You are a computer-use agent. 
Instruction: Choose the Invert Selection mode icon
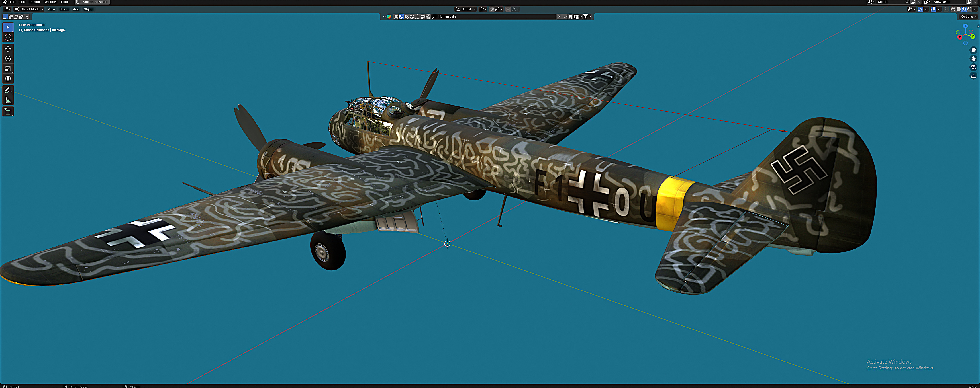21,16
